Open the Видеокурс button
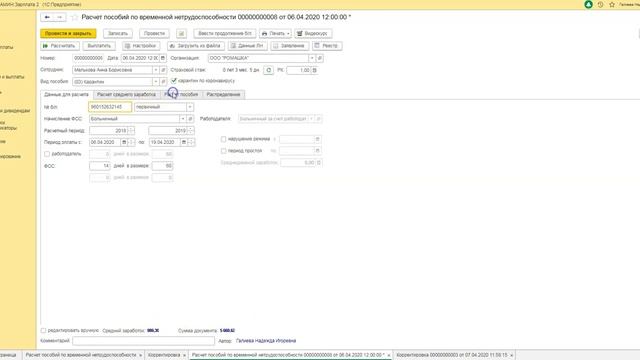Viewport: 640px width, 360px height. [313, 33]
